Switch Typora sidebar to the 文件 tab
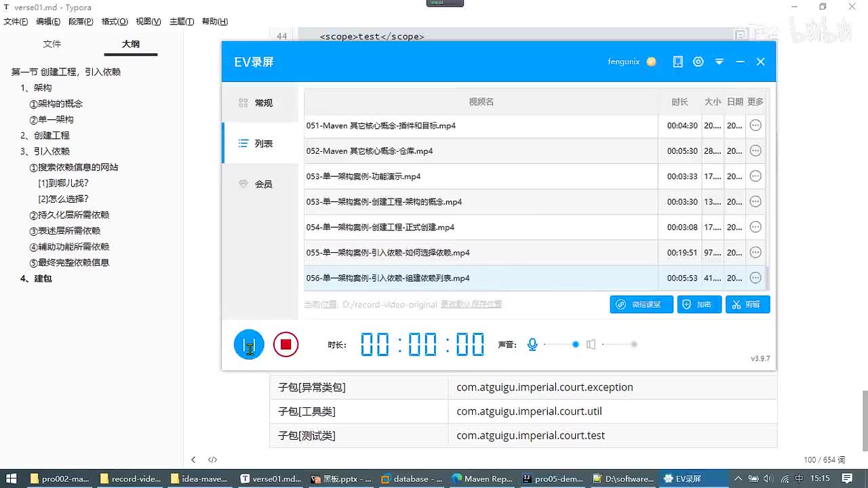The image size is (868, 488). coord(52,44)
